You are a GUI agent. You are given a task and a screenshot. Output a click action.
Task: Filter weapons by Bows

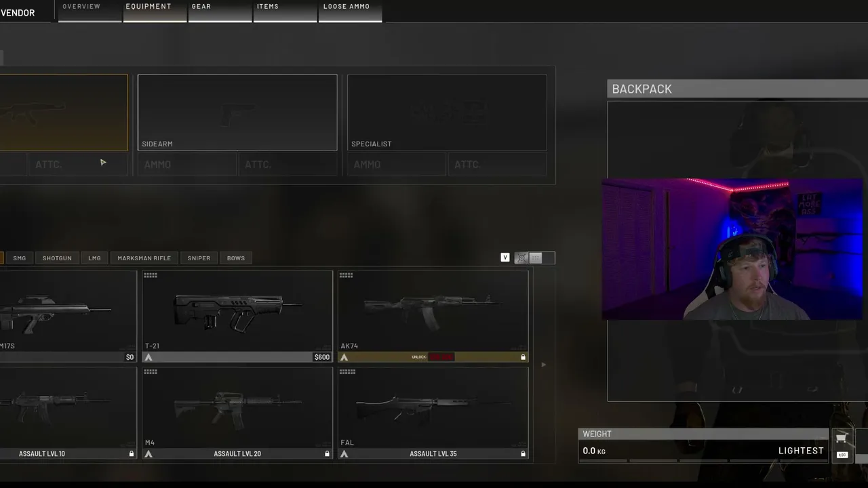(236, 258)
